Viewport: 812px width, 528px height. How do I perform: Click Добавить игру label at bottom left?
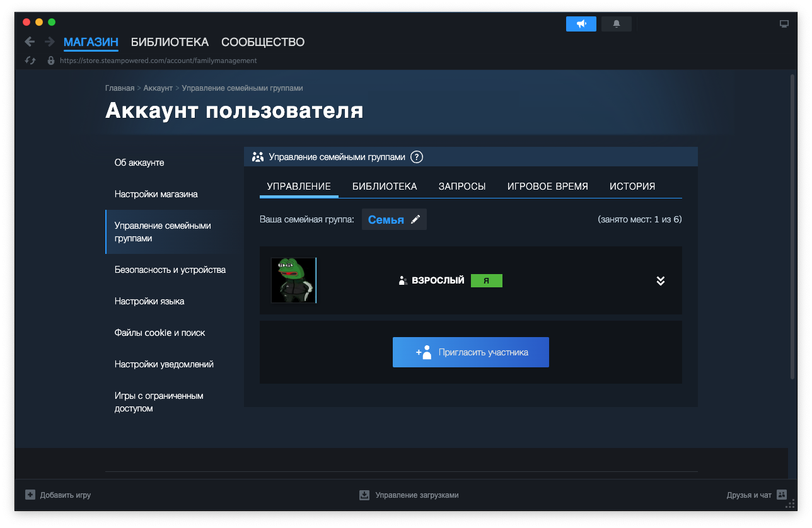point(66,495)
